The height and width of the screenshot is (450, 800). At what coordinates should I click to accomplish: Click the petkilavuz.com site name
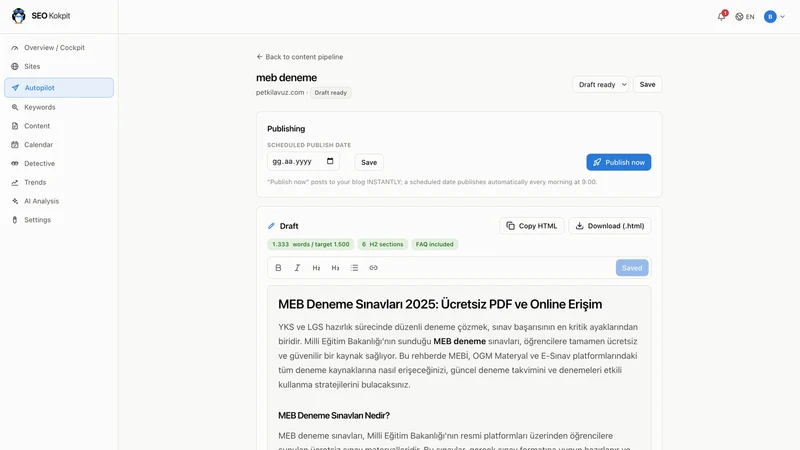pyautogui.click(x=280, y=92)
